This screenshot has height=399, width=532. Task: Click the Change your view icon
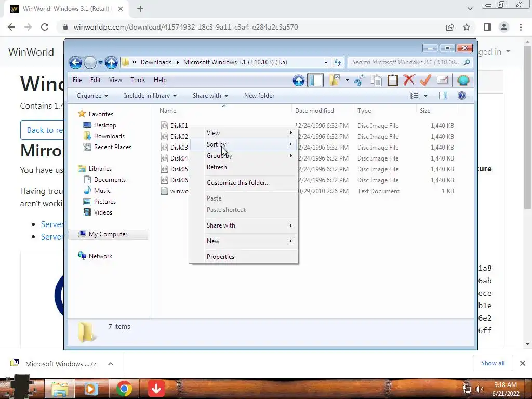pos(414,96)
